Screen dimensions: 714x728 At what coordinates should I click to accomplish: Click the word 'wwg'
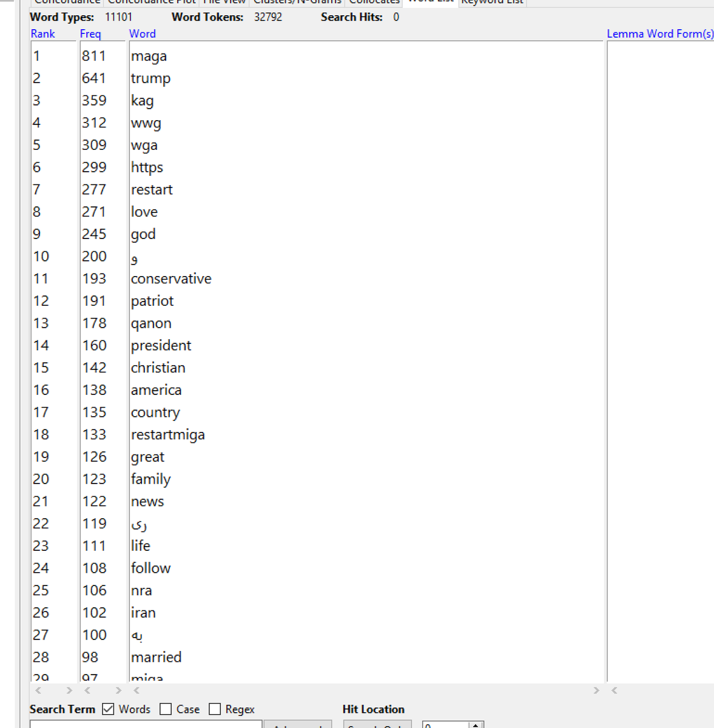[x=146, y=123]
